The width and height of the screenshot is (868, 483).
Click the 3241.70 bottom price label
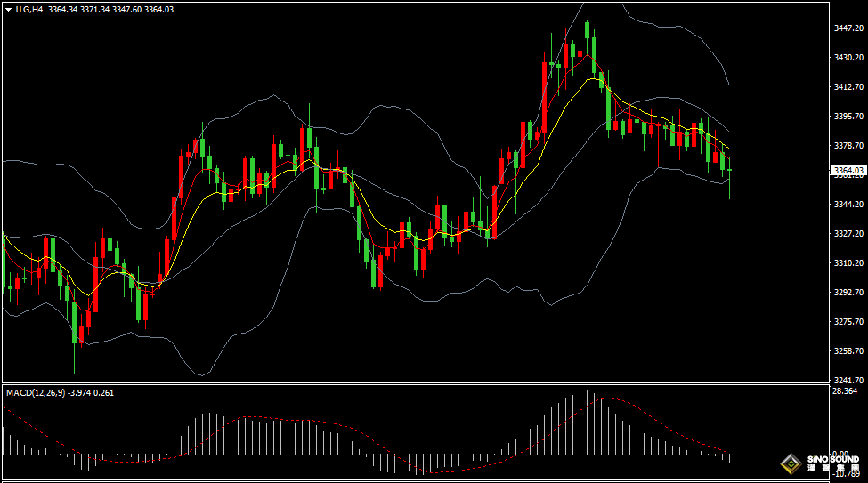click(847, 380)
